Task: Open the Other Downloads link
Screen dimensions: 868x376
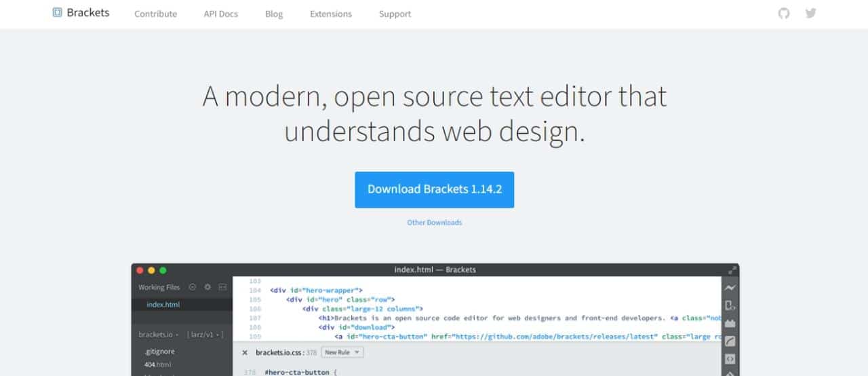Action: point(435,223)
